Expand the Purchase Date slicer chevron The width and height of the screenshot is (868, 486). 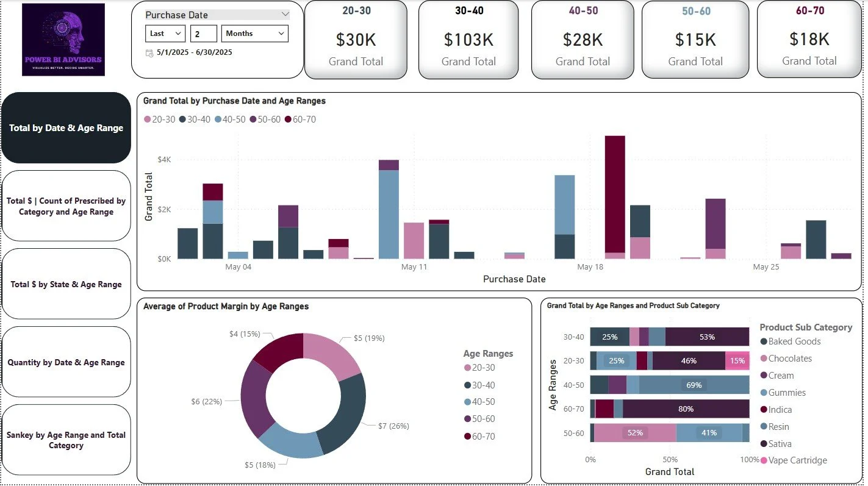click(285, 14)
